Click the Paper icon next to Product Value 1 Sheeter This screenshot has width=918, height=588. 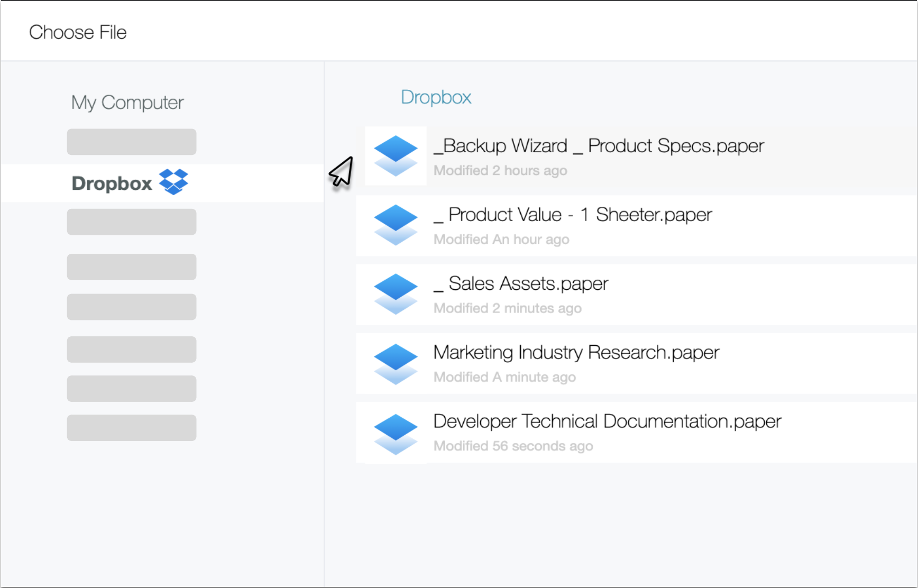tap(396, 225)
